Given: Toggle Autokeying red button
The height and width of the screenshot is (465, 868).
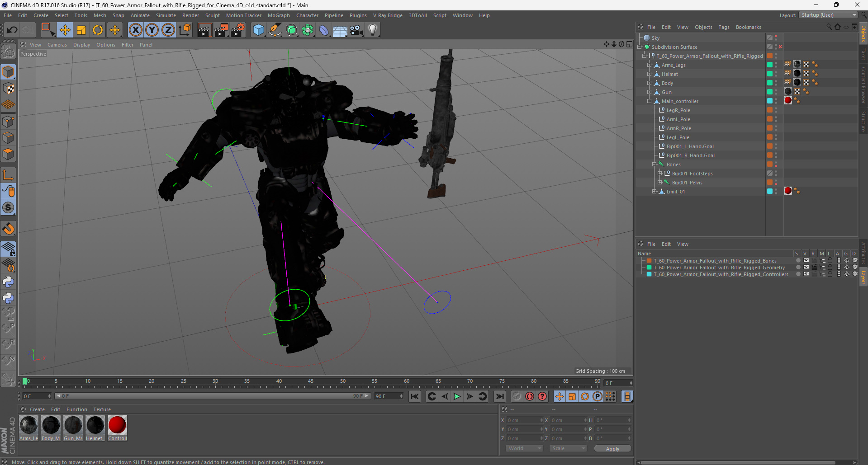Looking at the screenshot, I should click(529, 397).
